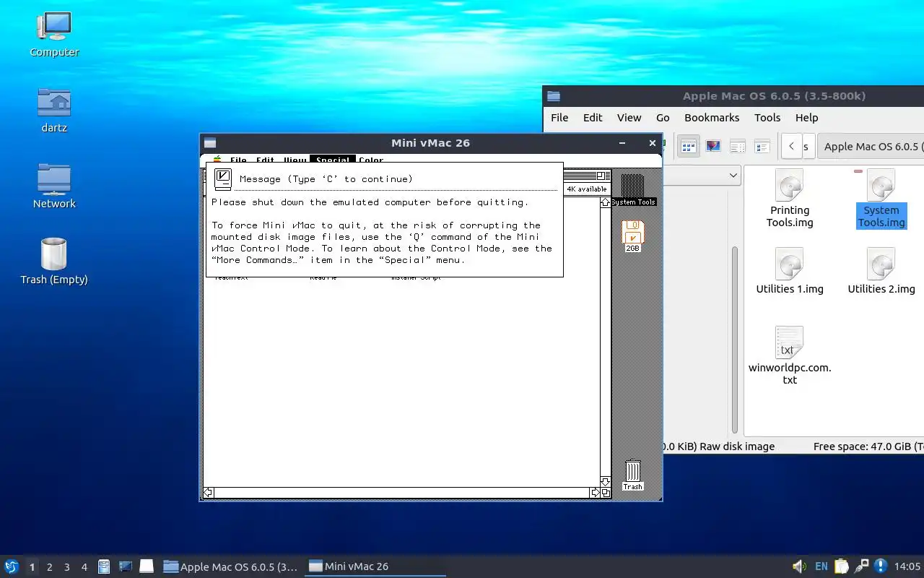
Task: Select Utilities 2.img file
Action: click(881, 271)
